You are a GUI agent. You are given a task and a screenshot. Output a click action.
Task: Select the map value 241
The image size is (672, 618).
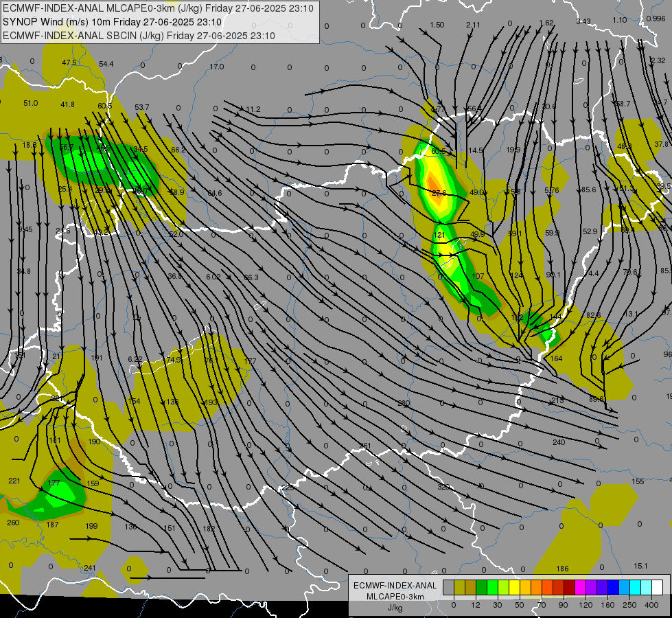pyautogui.click(x=89, y=568)
